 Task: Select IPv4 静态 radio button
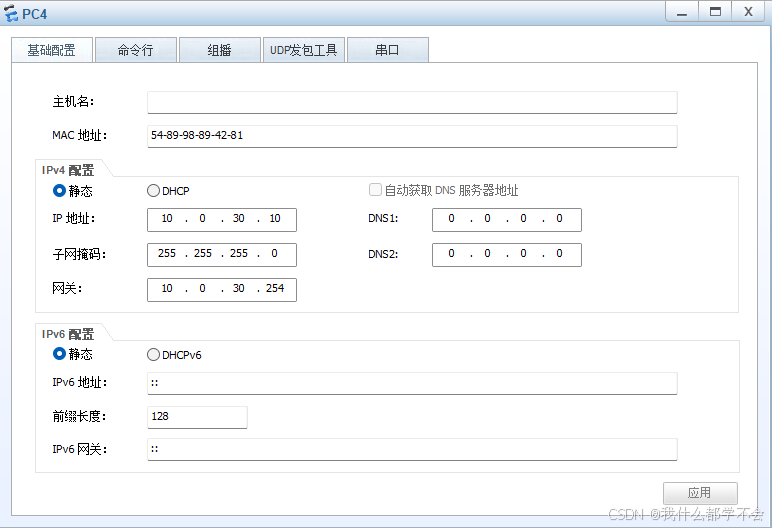pos(59,191)
